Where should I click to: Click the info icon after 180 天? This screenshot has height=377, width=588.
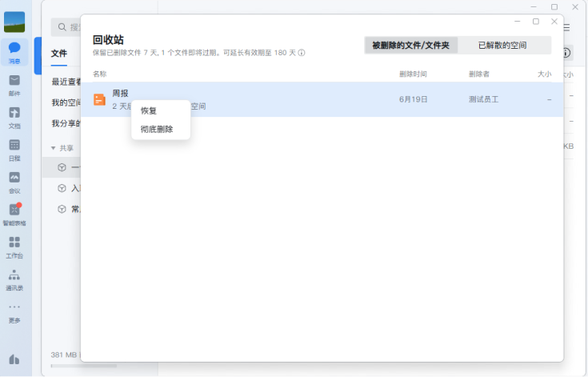click(x=302, y=53)
